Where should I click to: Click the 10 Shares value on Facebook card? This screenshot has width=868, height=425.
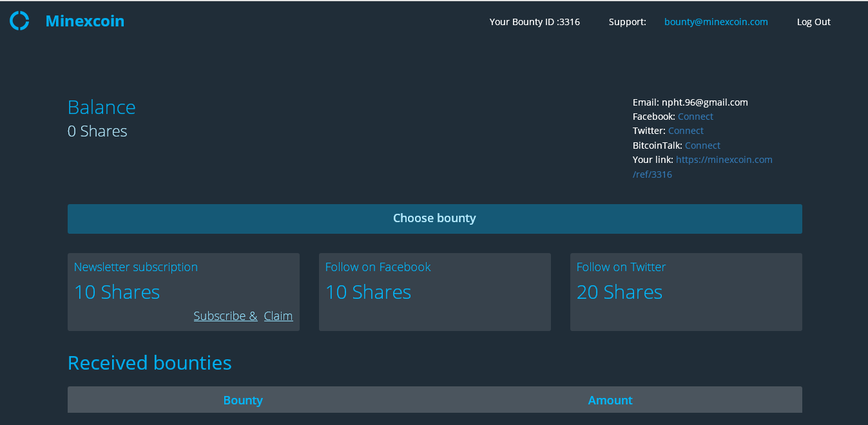click(x=368, y=292)
